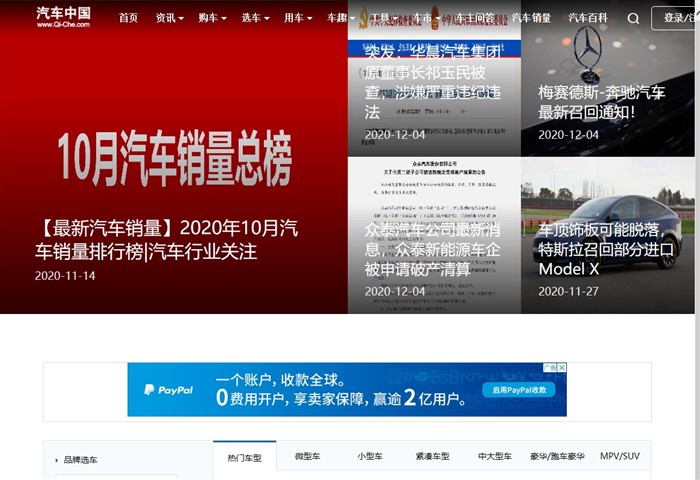
Task: Click 启用PayPal收款 button in ad
Action: [x=519, y=390]
